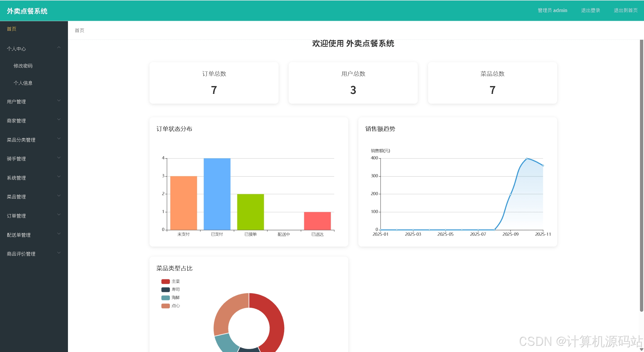The image size is (644, 352).
Task: Click the page vertical scrollbar thumb
Action: pyautogui.click(x=641, y=176)
